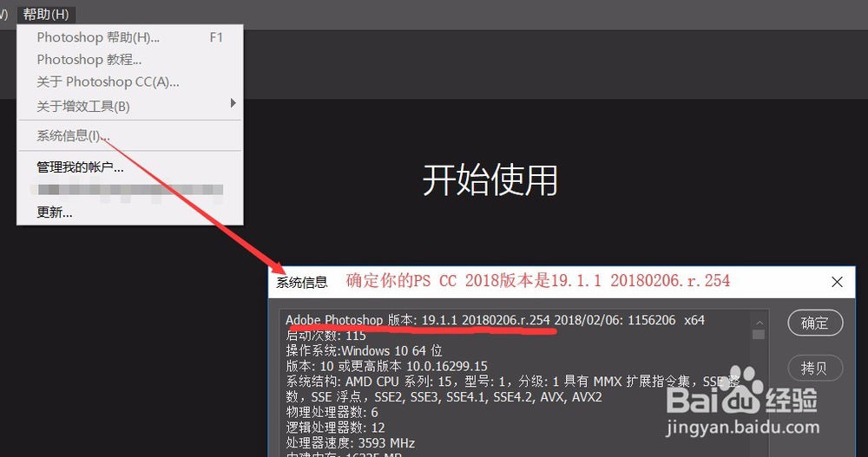Select 管理我的帐户... menu entry
The height and width of the screenshot is (457, 868).
(x=130, y=167)
